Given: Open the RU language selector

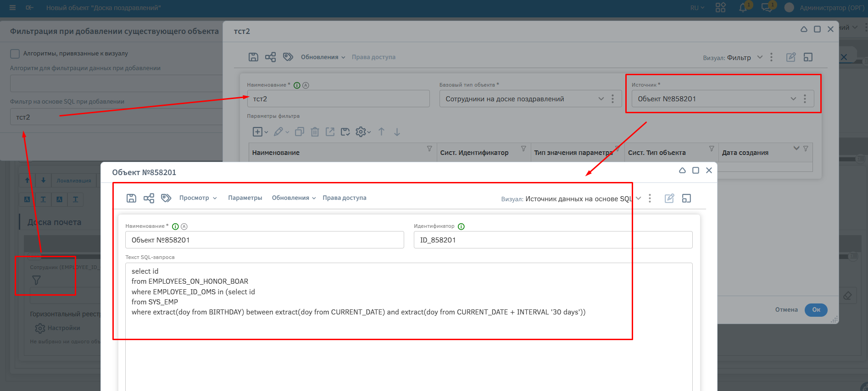Looking at the screenshot, I should [697, 8].
